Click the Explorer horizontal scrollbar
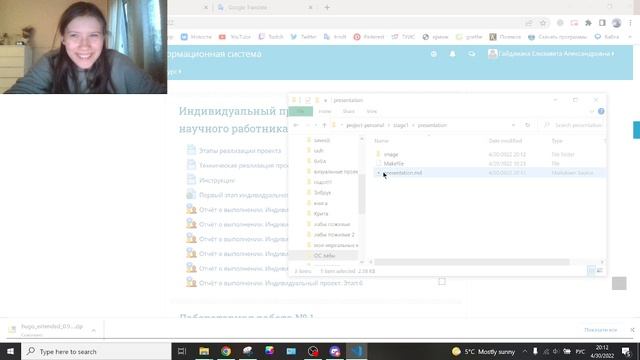Viewport: 640px width, 360px height. pos(471,262)
